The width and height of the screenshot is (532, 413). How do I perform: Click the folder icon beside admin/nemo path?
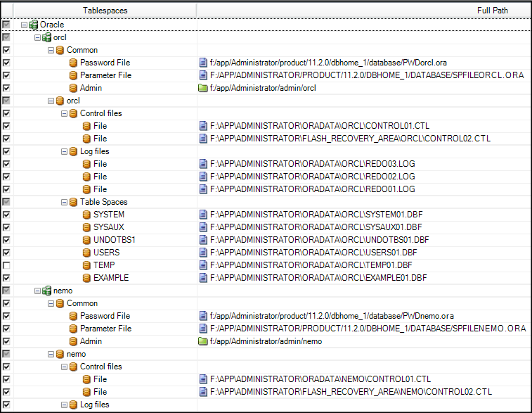click(x=203, y=341)
